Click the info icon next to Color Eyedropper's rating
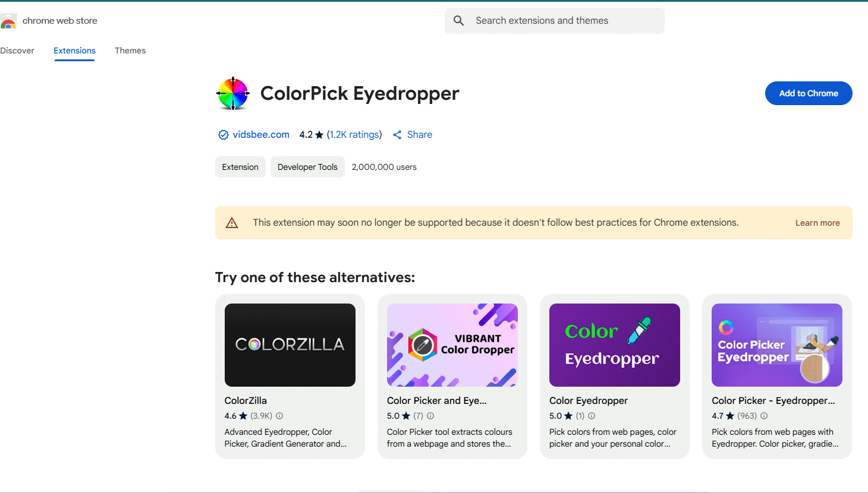Viewport: 868px width, 493px height. pos(591,416)
